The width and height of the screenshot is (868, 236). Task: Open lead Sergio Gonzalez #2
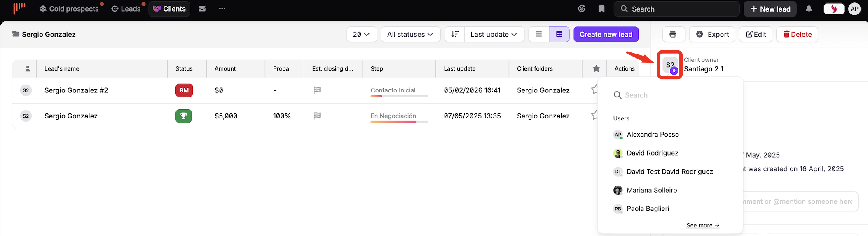tap(76, 90)
